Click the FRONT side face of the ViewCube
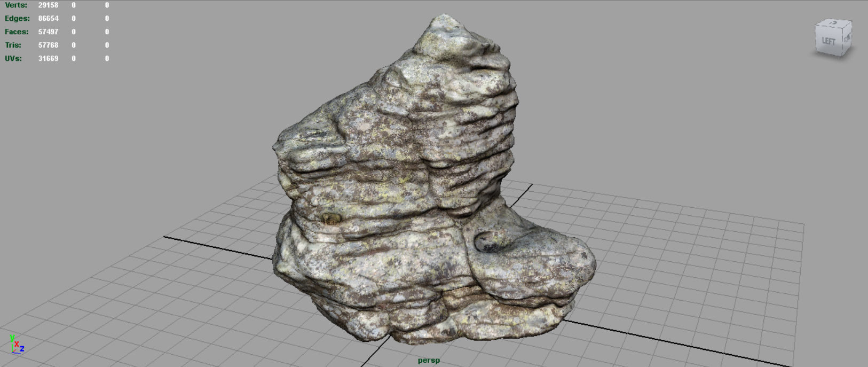This screenshot has height=367, width=868. coord(847,38)
